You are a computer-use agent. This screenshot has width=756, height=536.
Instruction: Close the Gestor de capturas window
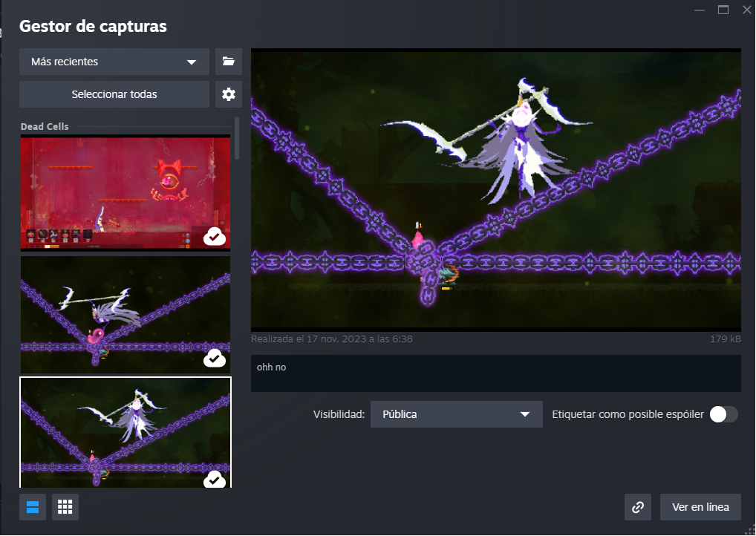tap(747, 10)
